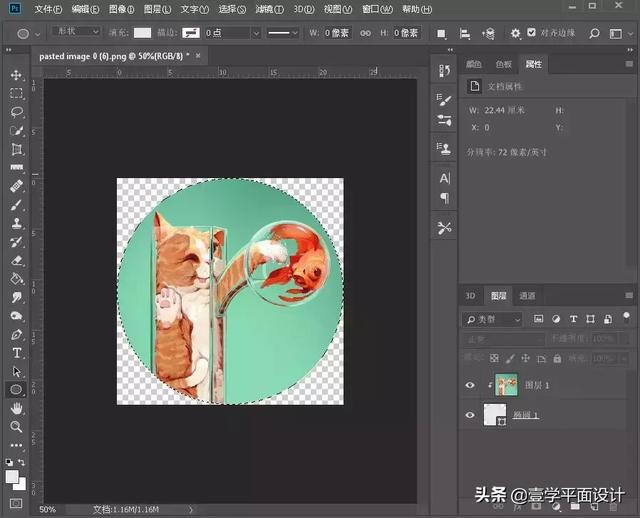Select the Healing Brush tool
This screenshot has width=640, height=518.
[16, 187]
